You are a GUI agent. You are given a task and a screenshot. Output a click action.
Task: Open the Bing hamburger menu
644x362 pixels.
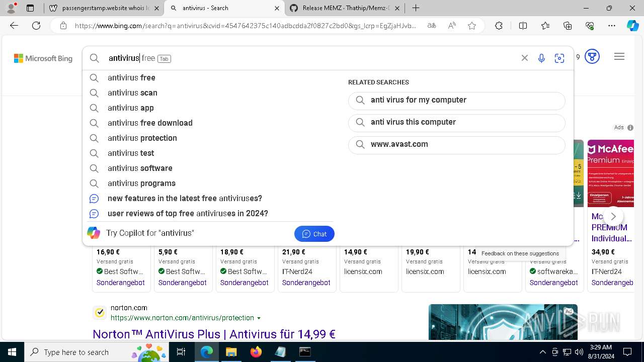coord(619,57)
